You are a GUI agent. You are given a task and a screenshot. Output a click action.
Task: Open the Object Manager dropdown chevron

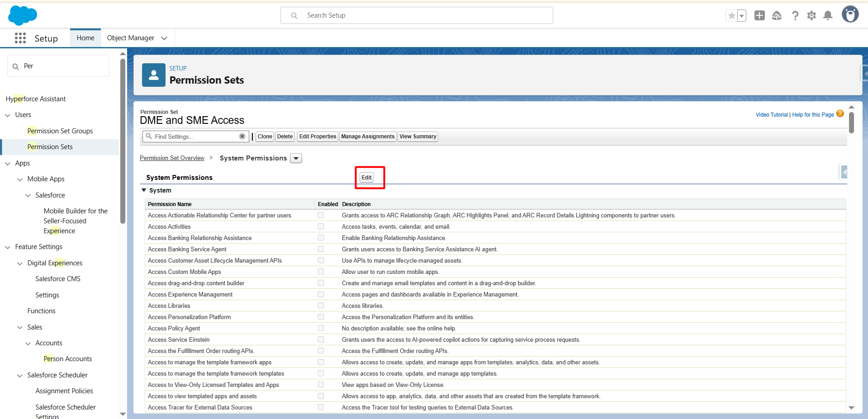coord(164,38)
